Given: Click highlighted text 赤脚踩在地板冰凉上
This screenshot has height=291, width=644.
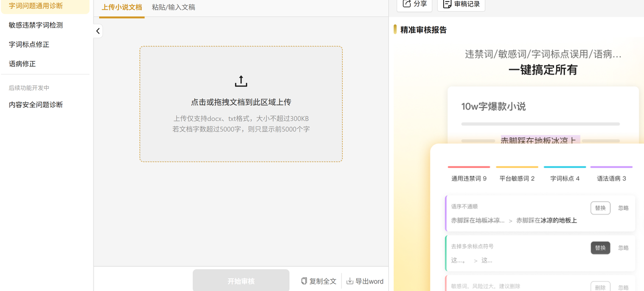Looking at the screenshot, I should pyautogui.click(x=540, y=140).
